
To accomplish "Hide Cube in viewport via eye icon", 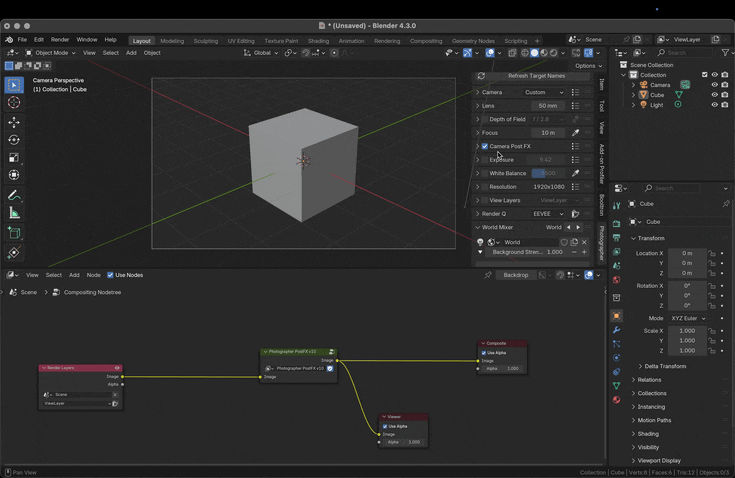I will point(714,95).
